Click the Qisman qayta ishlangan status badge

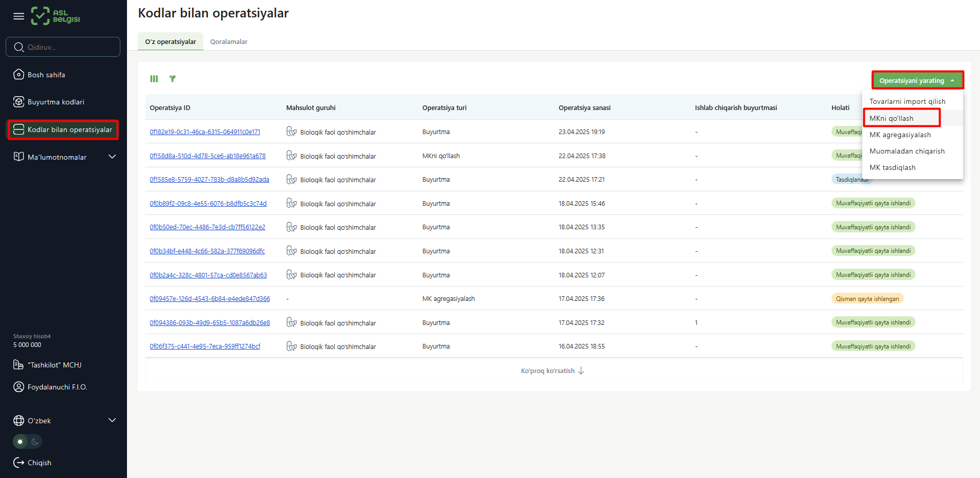pyautogui.click(x=867, y=299)
